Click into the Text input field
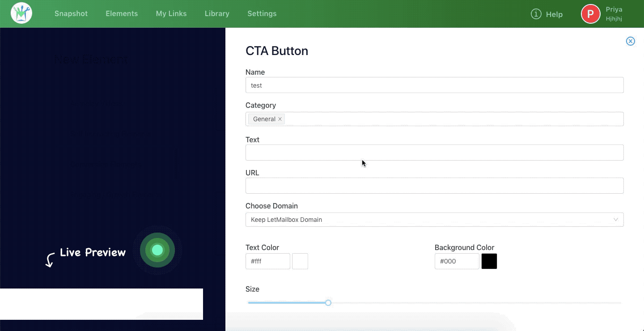This screenshot has width=644, height=331. pyautogui.click(x=435, y=153)
